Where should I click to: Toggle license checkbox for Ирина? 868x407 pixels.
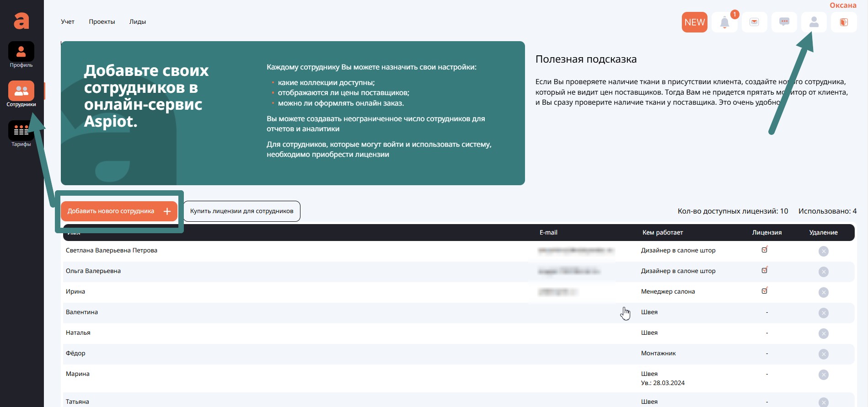point(764,291)
